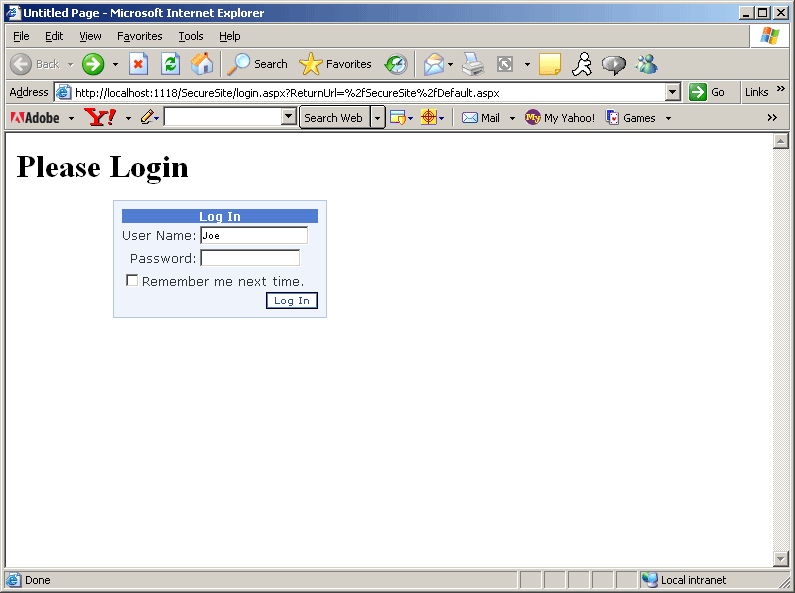Open the File menu

[x=21, y=36]
